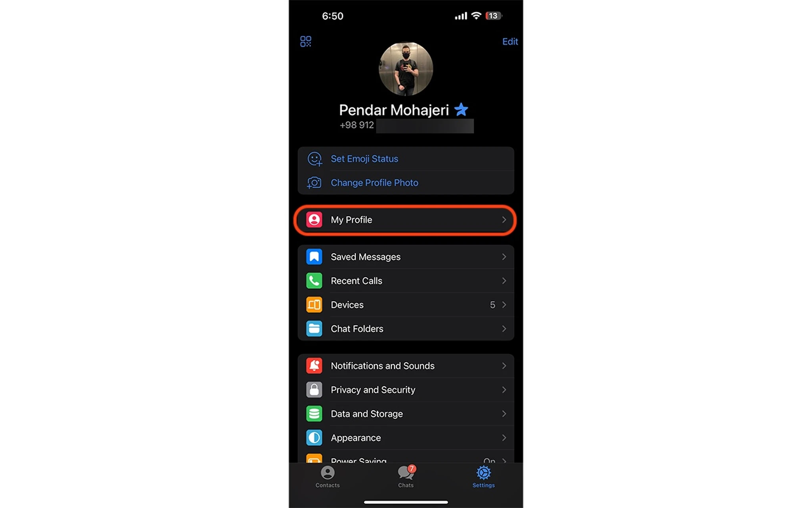Open Devices management page
Viewport: 812px width, 508px height.
coord(406,304)
